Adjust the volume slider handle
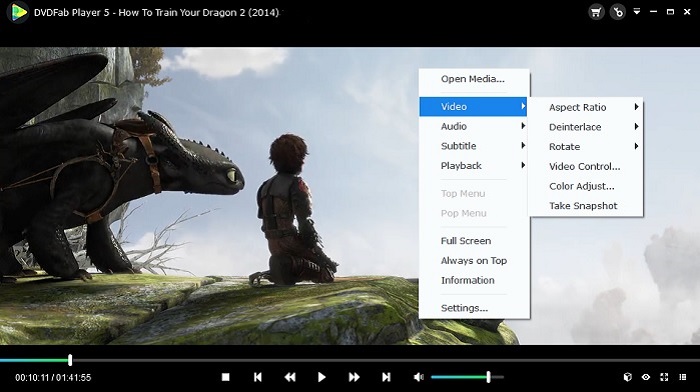 pos(488,377)
